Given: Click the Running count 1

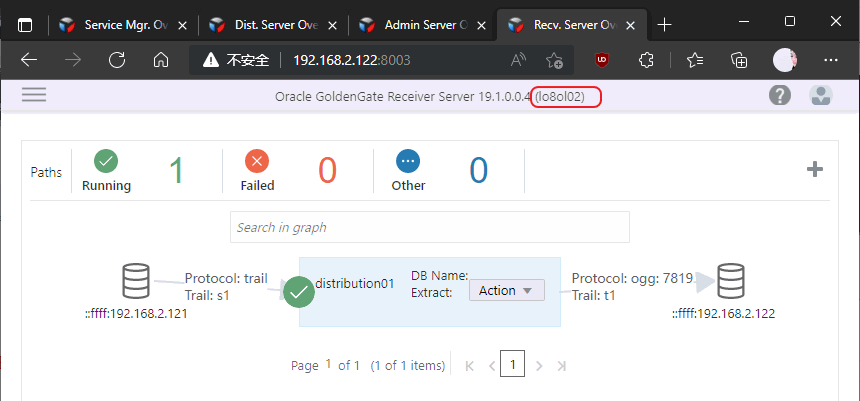Looking at the screenshot, I should point(176,170).
